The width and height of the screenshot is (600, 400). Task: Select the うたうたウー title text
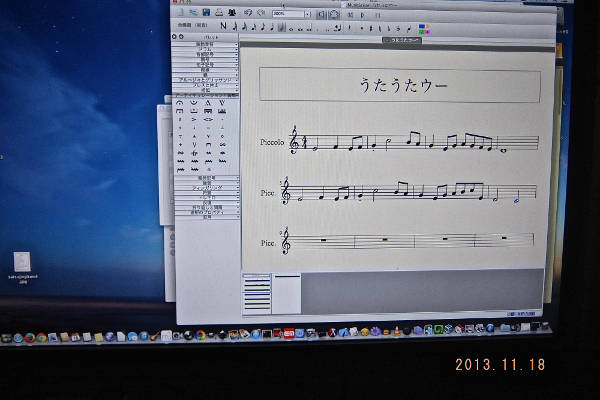pyautogui.click(x=403, y=85)
